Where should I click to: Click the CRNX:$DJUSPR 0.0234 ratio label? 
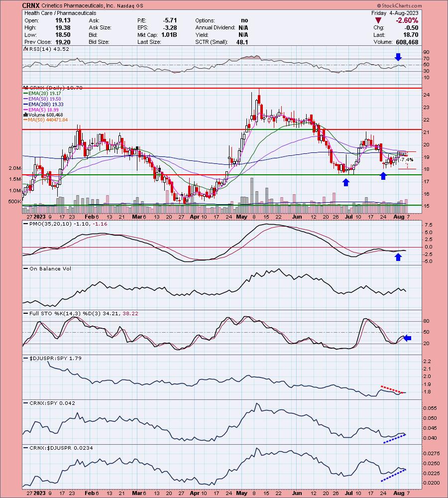(58, 448)
